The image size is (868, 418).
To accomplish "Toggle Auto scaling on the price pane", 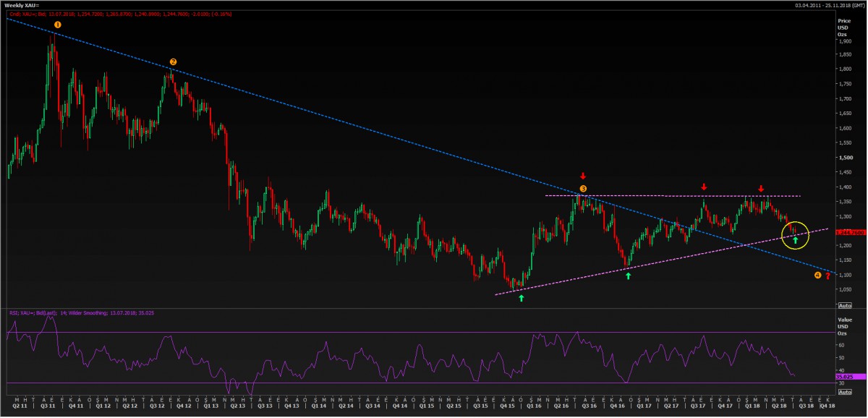I will click(x=843, y=306).
